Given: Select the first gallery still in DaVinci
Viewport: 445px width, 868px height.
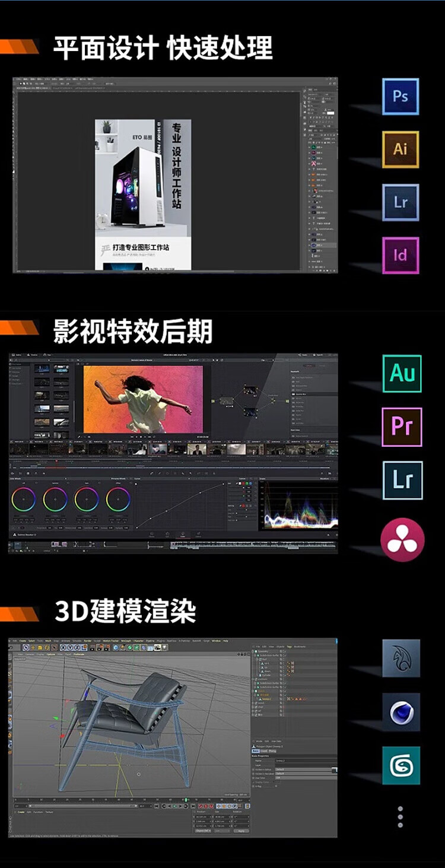Looking at the screenshot, I should (x=43, y=368).
